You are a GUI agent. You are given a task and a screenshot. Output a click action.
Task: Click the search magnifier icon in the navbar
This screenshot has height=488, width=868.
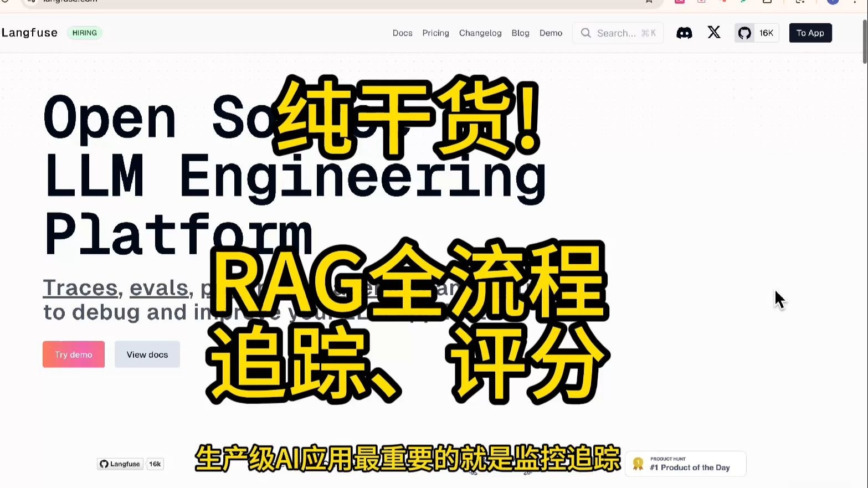(585, 33)
